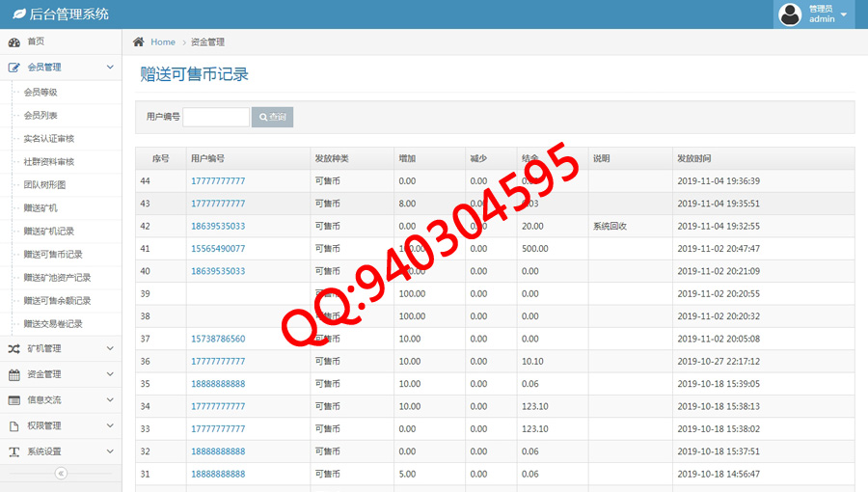
Task: Expand the 系统设置 menu chevron
Action: pyautogui.click(x=110, y=451)
